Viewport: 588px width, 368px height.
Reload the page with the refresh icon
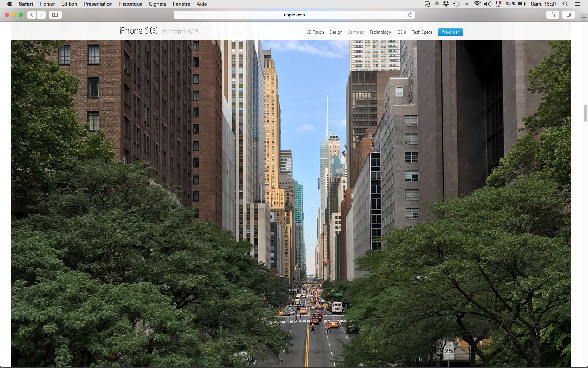(x=410, y=15)
